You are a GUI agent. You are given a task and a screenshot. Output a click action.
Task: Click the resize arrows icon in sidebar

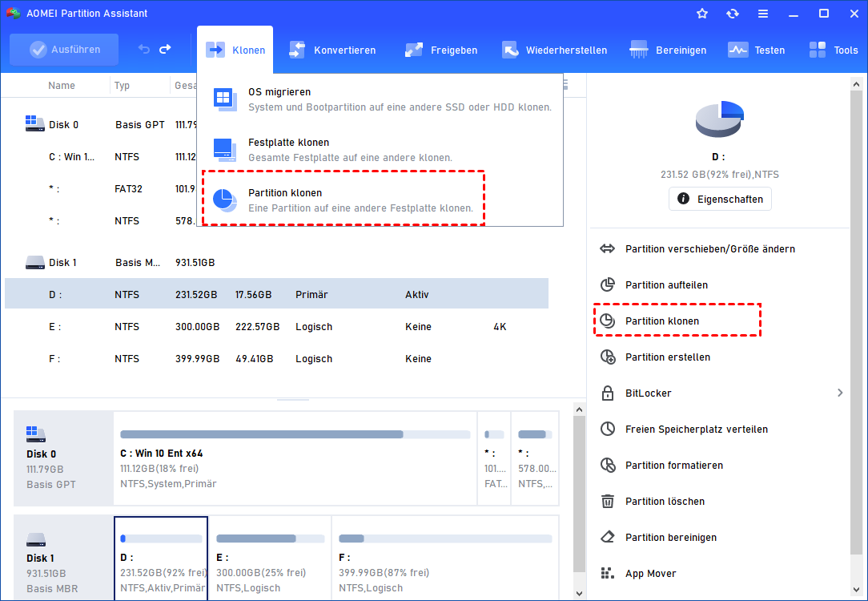click(607, 248)
